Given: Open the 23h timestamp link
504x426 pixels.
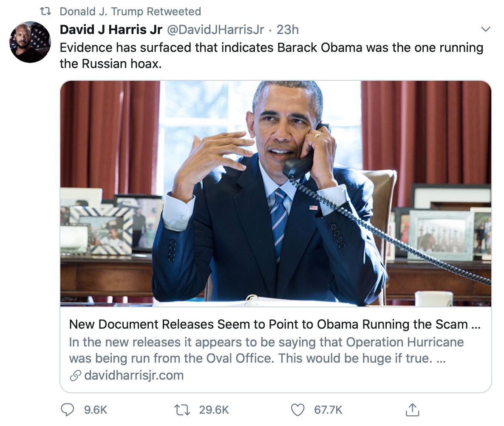Looking at the screenshot, I should pos(288,30).
